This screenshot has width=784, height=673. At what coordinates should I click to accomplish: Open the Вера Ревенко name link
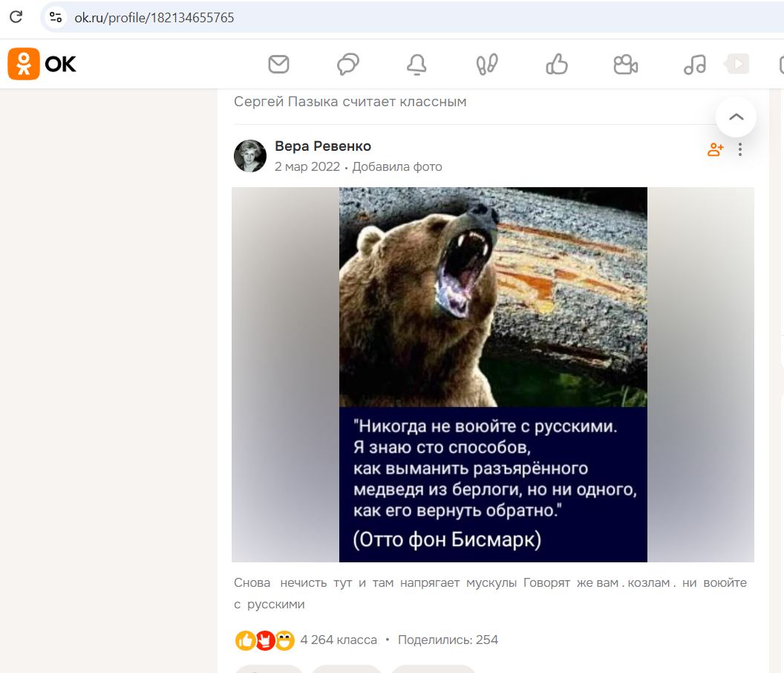pyautogui.click(x=323, y=146)
